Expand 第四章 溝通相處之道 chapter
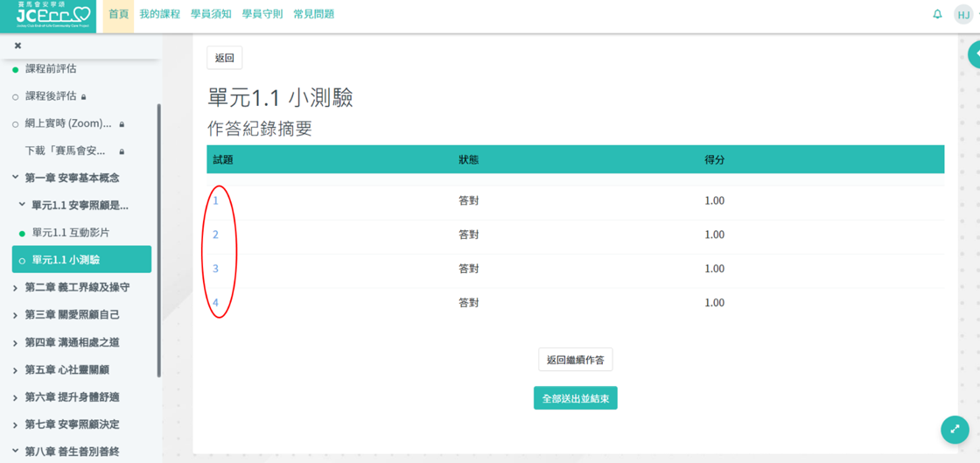 pyautogui.click(x=16, y=343)
